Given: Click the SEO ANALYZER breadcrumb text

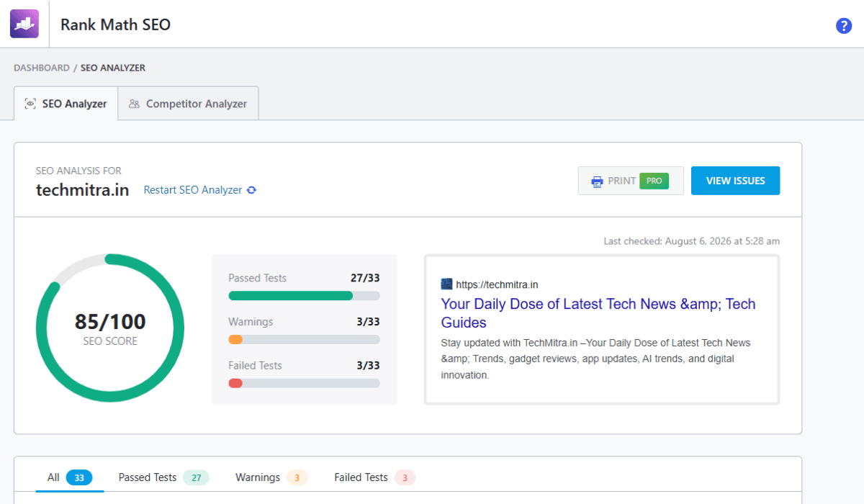Looking at the screenshot, I should pyautogui.click(x=113, y=68).
